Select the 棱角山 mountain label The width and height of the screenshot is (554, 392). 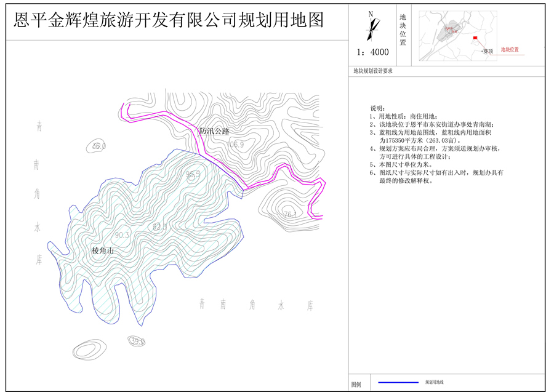103,250
